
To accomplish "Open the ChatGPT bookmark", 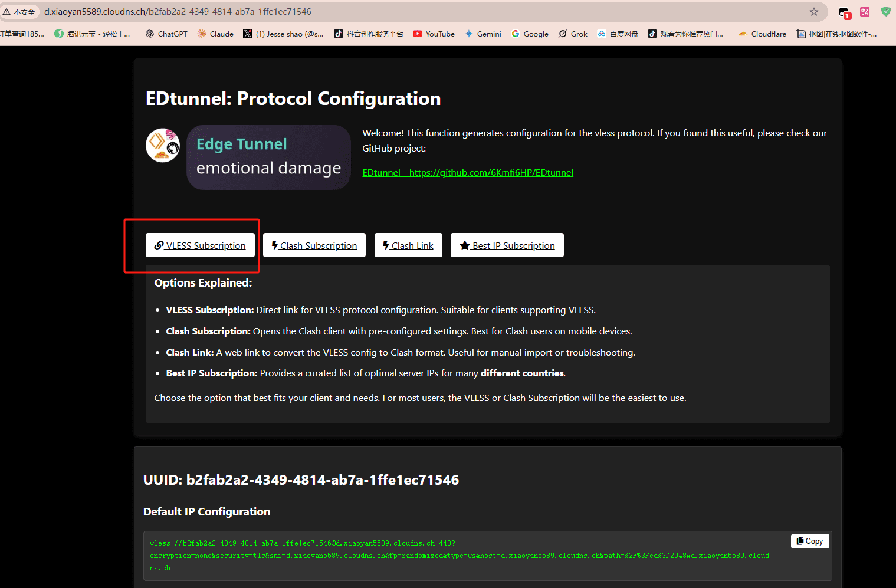I will [x=166, y=34].
